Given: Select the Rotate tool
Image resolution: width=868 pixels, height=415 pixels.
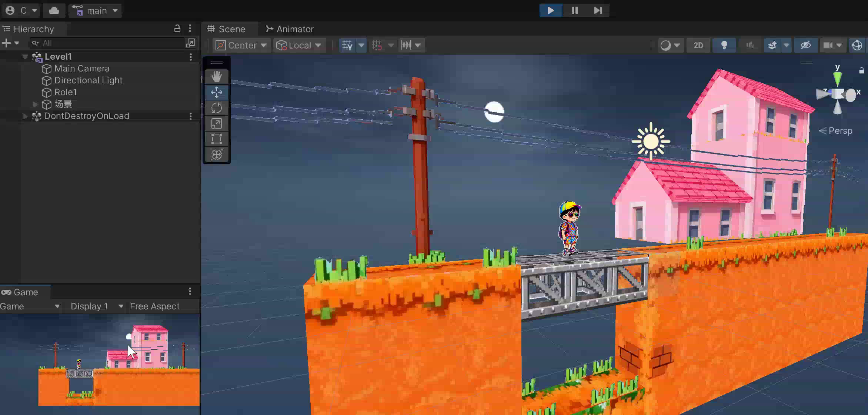Looking at the screenshot, I should coord(217,108).
